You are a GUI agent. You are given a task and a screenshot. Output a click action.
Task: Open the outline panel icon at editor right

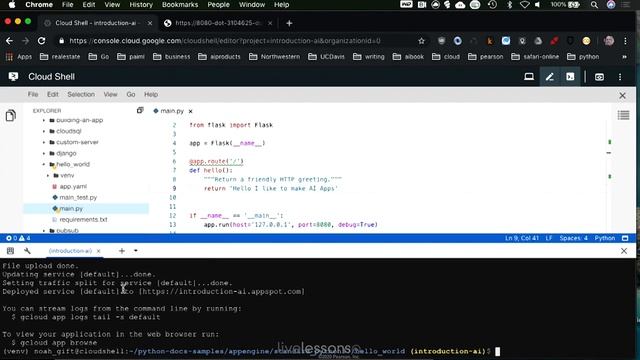pos(623,115)
